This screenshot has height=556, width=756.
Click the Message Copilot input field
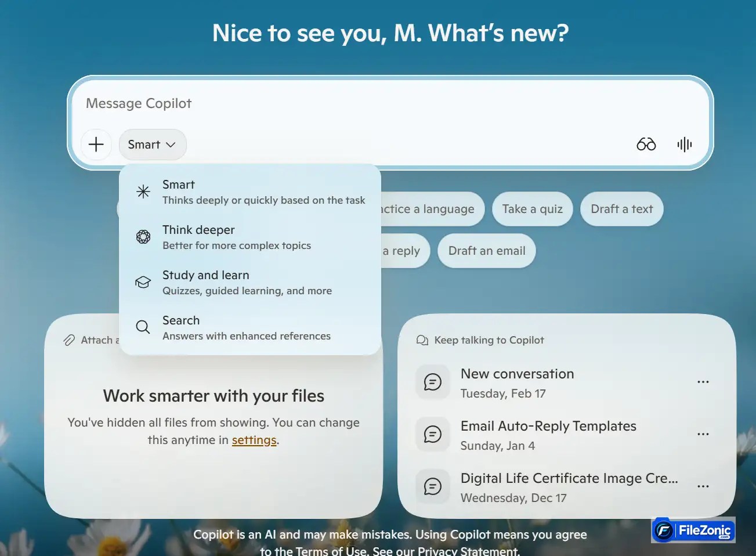pos(390,103)
